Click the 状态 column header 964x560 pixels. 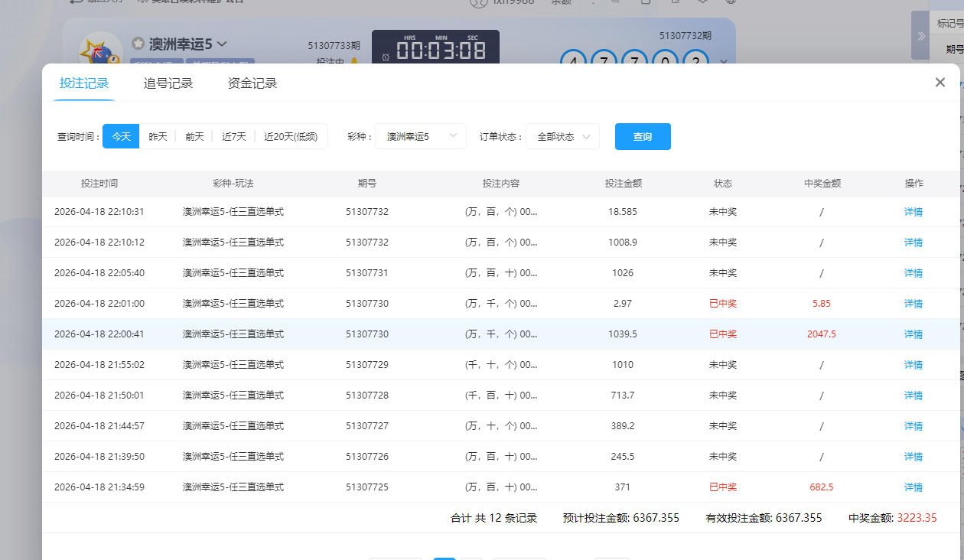(723, 184)
